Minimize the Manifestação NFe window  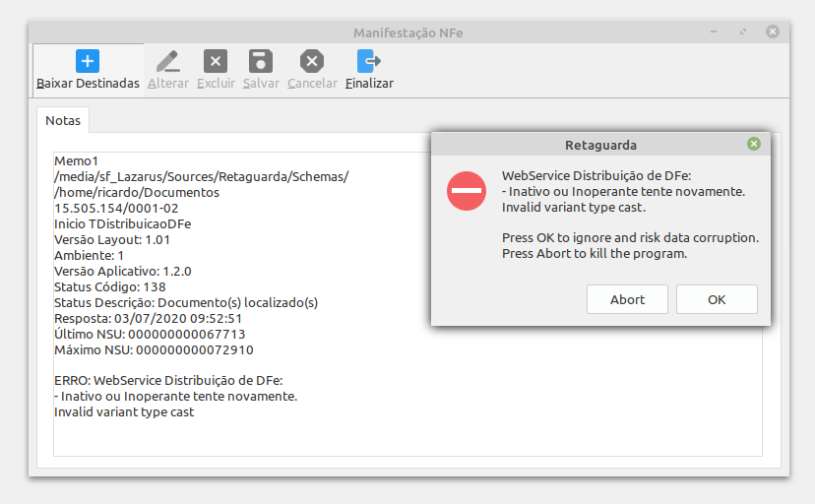(x=714, y=31)
